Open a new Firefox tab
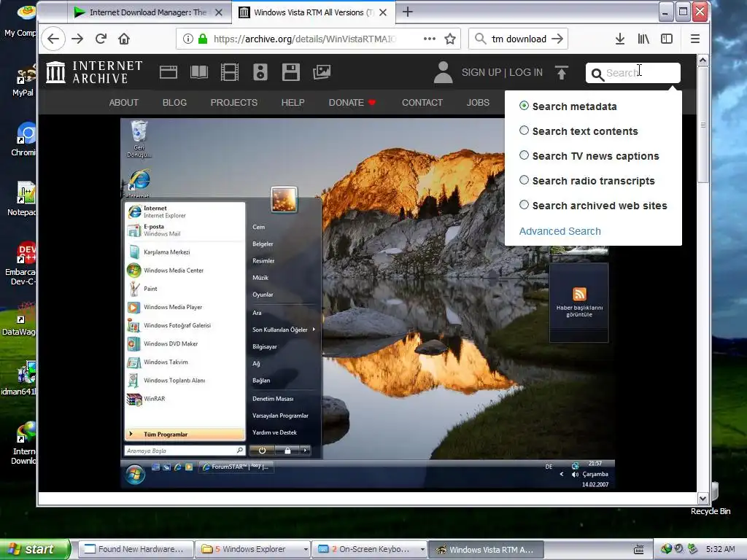The image size is (747, 560). point(407,12)
